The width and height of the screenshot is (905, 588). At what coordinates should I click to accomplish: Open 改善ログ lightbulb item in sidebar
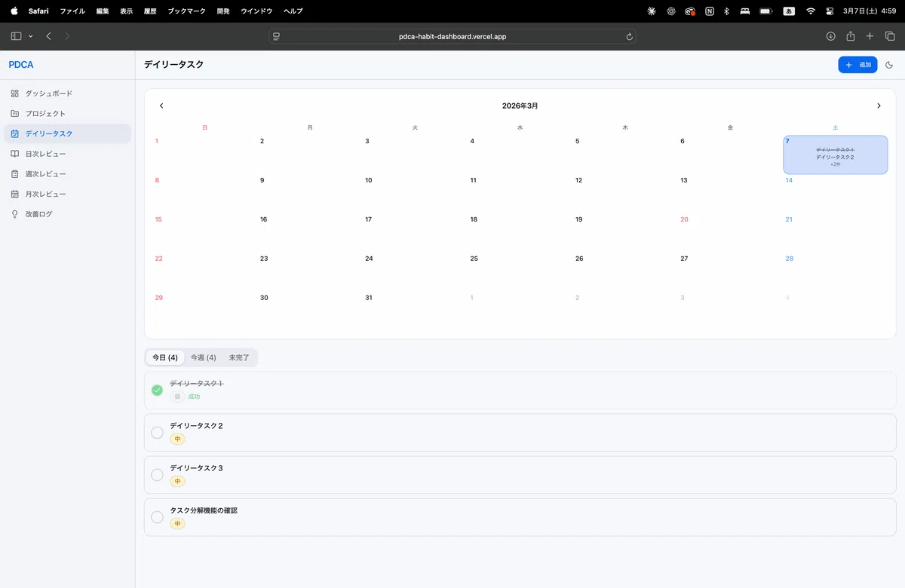point(67,214)
